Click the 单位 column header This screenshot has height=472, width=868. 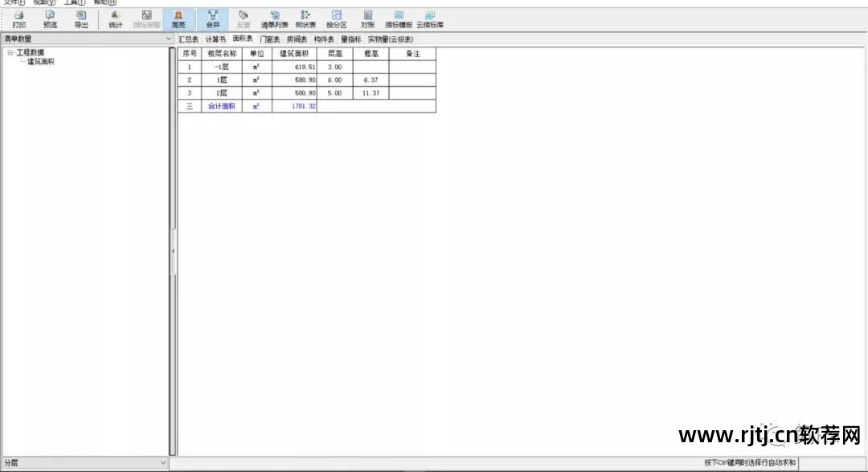click(x=257, y=54)
